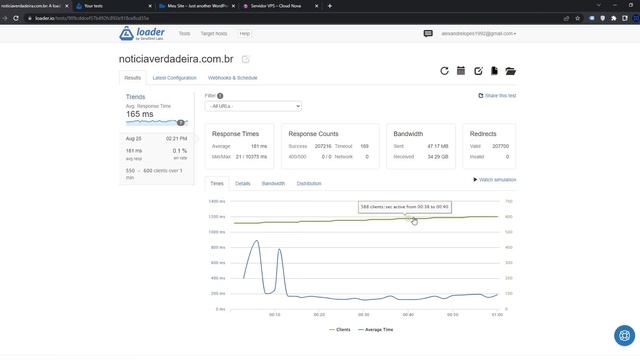Open Target hosts in navigation
640x360 pixels.
pyautogui.click(x=214, y=33)
